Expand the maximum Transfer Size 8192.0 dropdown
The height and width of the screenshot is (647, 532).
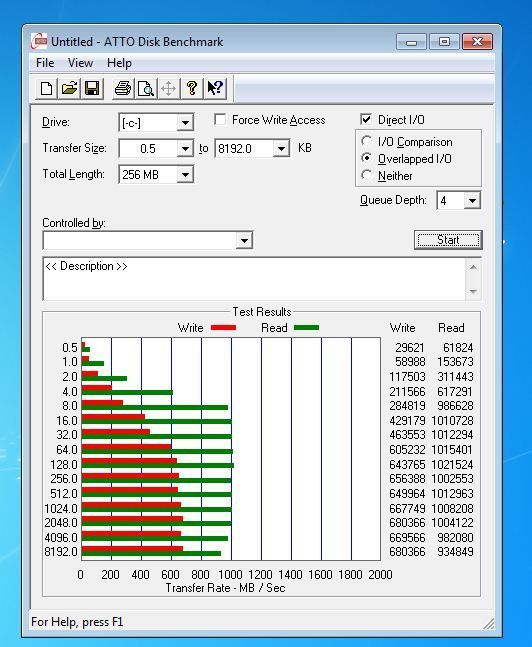(x=281, y=149)
